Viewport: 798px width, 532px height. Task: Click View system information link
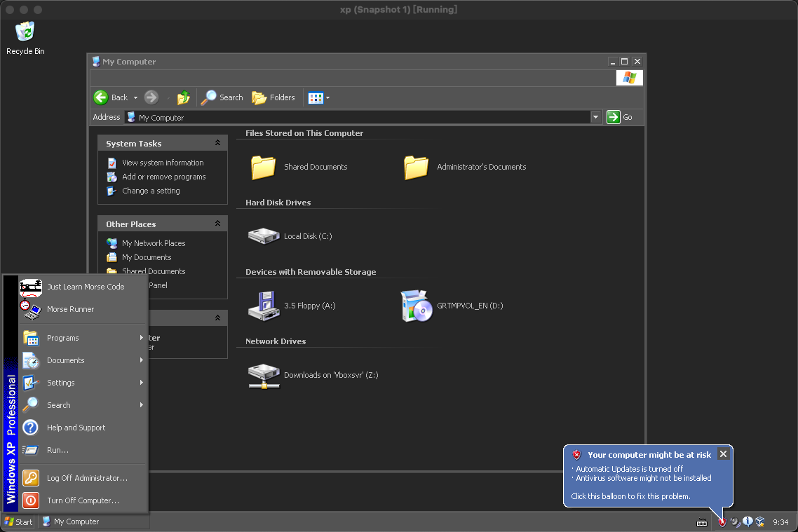coord(163,163)
